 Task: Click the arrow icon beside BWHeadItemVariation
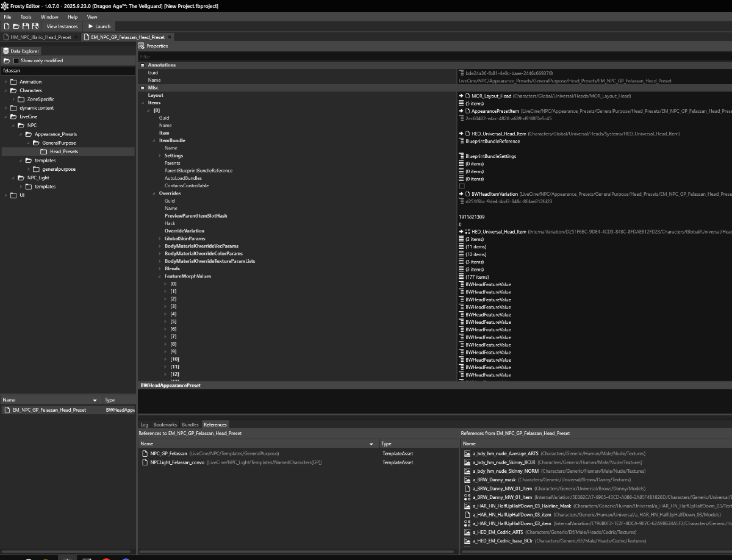coord(462,194)
